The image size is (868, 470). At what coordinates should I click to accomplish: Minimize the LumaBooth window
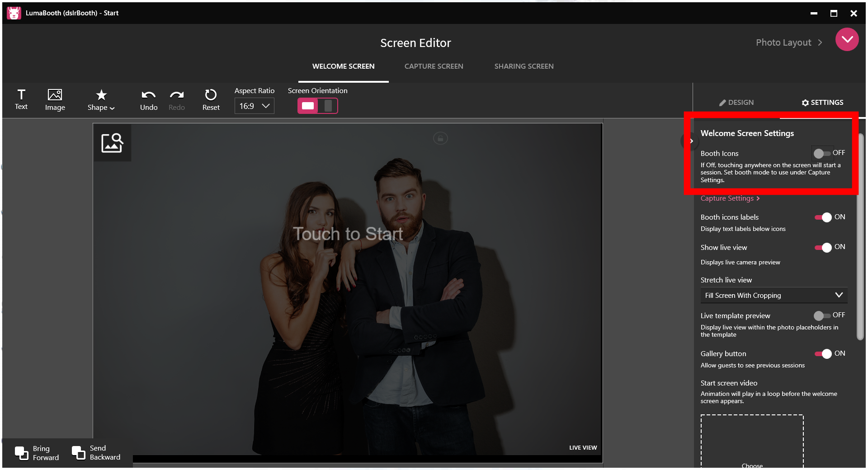tap(814, 13)
